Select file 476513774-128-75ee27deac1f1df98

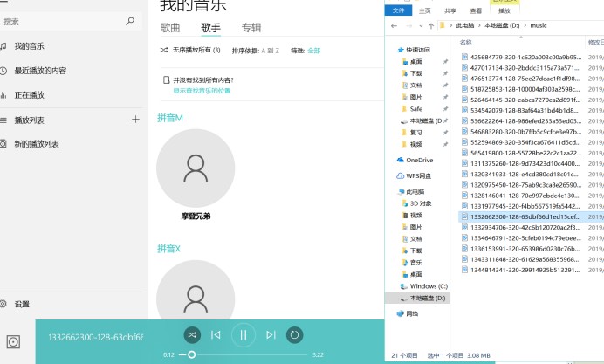click(525, 79)
